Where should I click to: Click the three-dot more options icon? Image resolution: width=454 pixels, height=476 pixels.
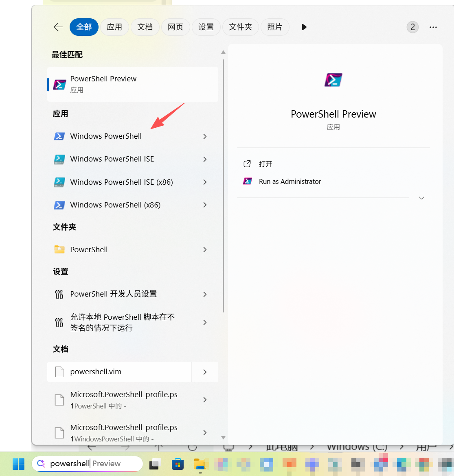click(x=433, y=27)
